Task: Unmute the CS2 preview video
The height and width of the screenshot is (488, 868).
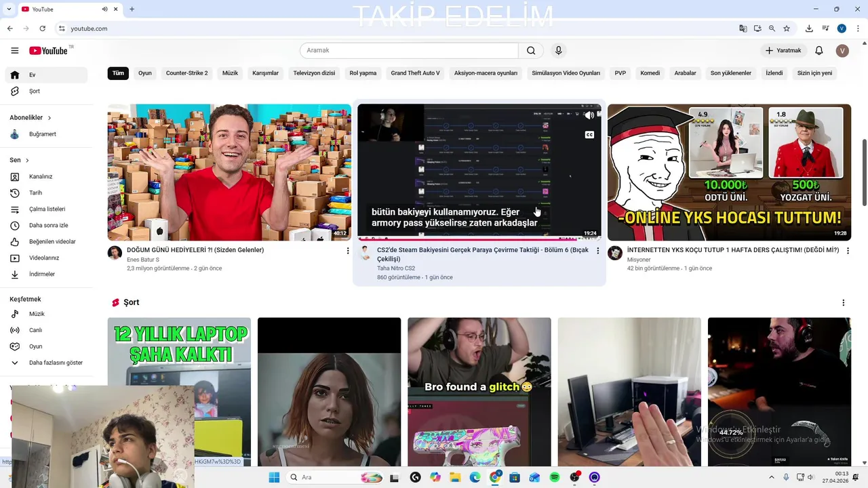Action: point(589,115)
